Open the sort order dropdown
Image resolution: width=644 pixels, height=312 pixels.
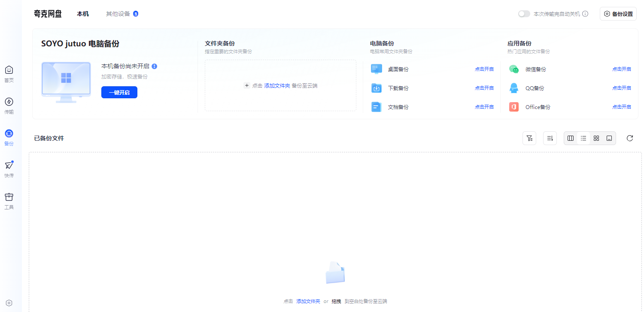550,138
